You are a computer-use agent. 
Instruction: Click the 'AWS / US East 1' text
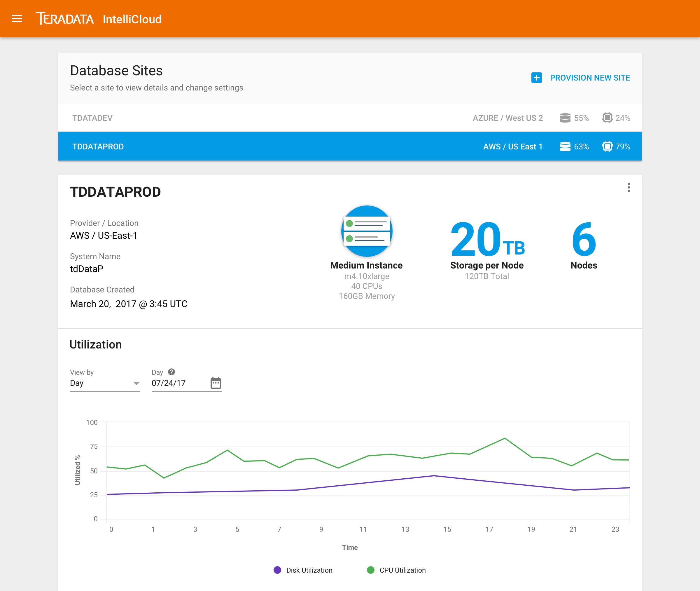click(x=513, y=147)
